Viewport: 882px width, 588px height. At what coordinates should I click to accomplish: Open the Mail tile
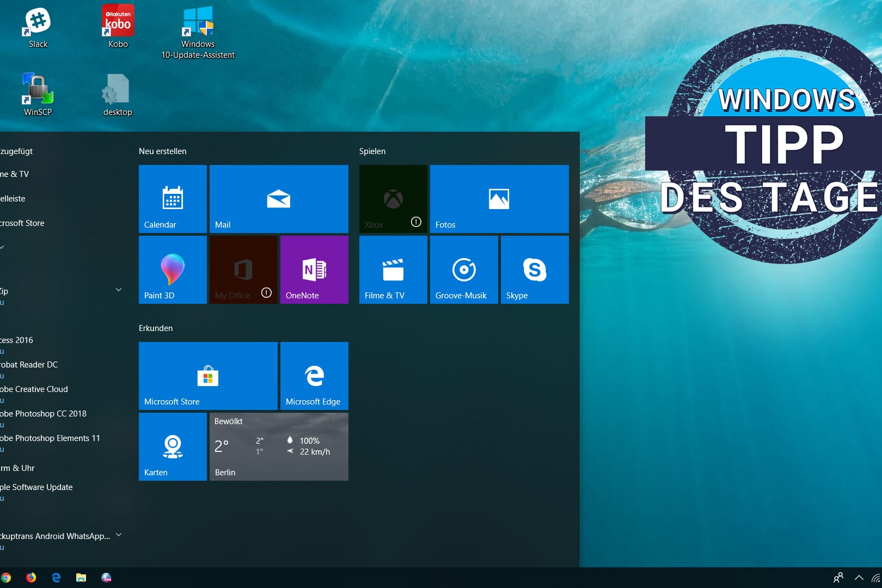[x=279, y=199]
